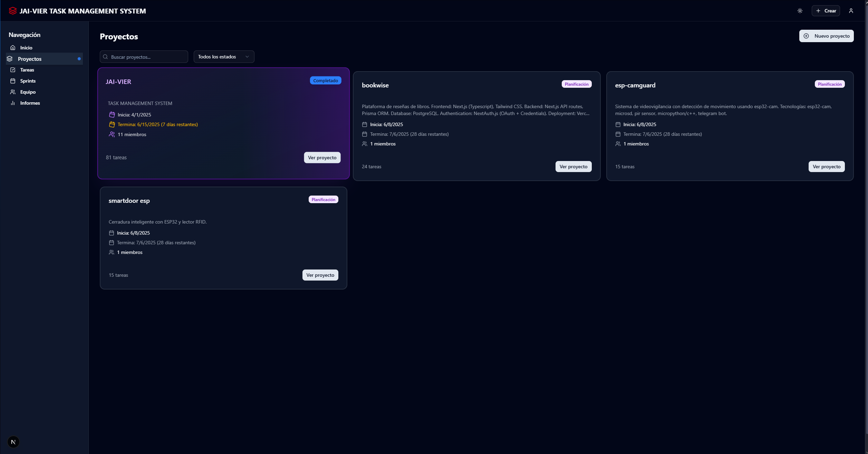Image resolution: width=868 pixels, height=454 pixels.
Task: Open Inicio from the sidebar
Action: click(x=26, y=48)
